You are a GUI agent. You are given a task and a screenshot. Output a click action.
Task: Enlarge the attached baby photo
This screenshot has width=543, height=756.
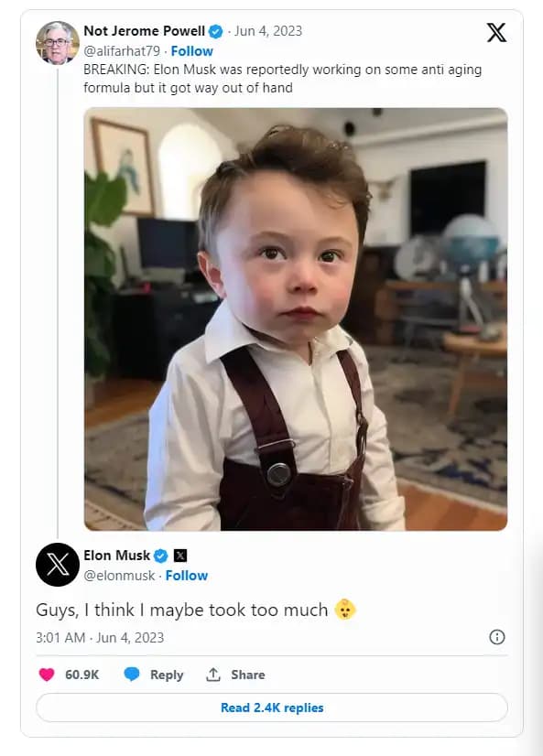coord(296,319)
